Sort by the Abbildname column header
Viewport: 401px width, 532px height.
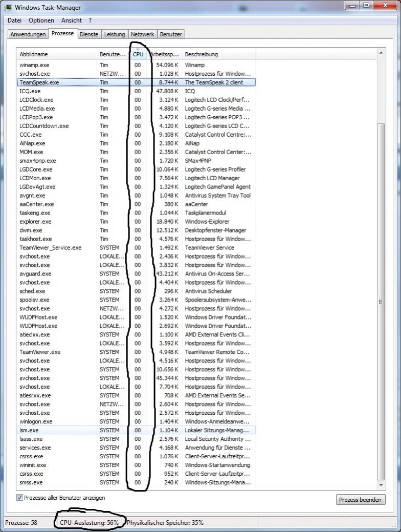coord(57,54)
